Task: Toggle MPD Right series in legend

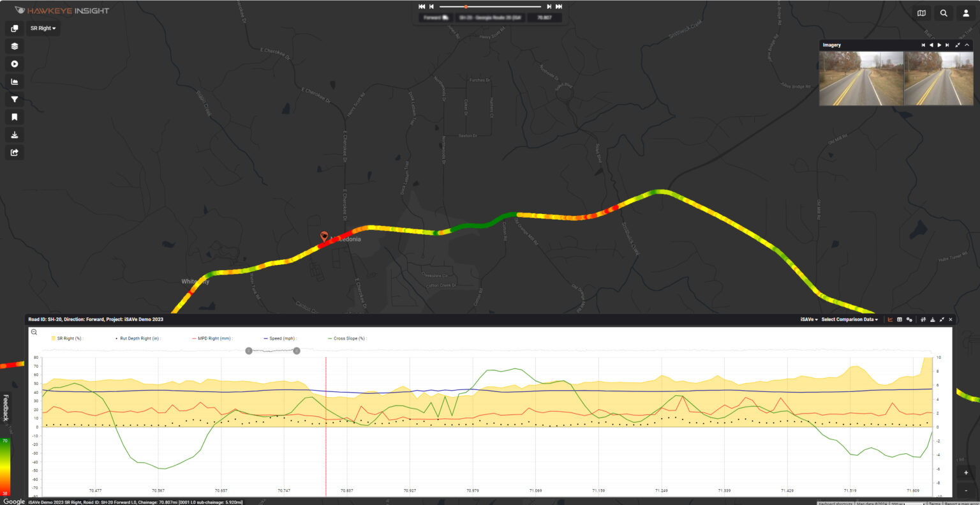Action: click(x=212, y=338)
